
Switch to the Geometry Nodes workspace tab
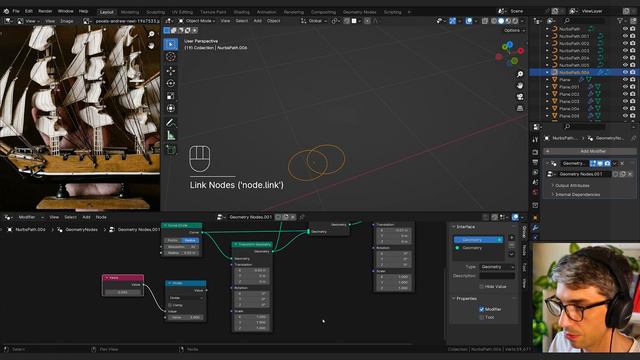pyautogui.click(x=359, y=12)
